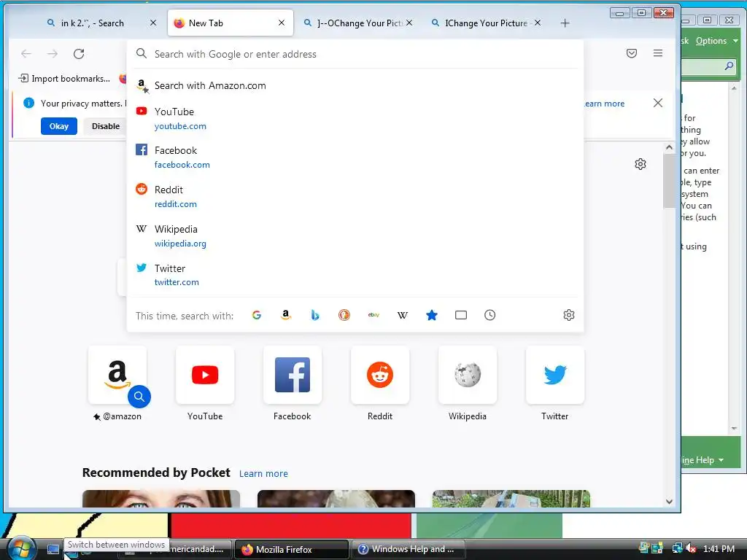Open the Twitter top site tile
The height and width of the screenshot is (560, 747).
point(555,376)
